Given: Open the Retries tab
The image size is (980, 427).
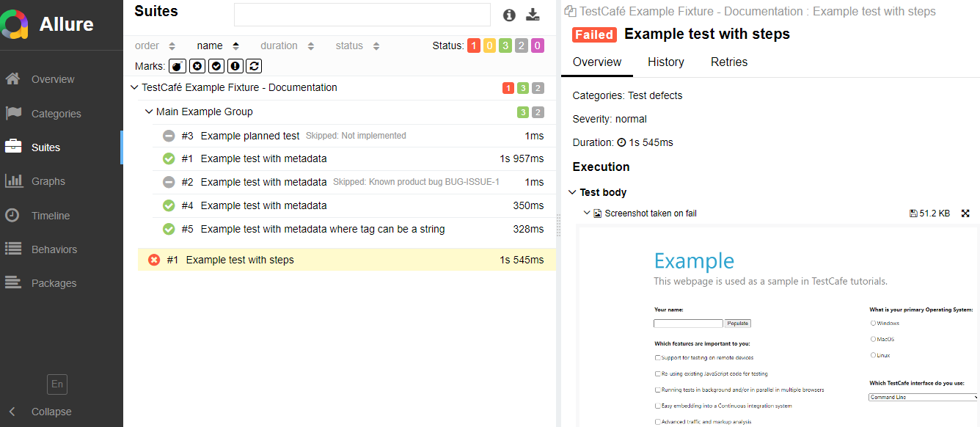Looking at the screenshot, I should coord(728,62).
